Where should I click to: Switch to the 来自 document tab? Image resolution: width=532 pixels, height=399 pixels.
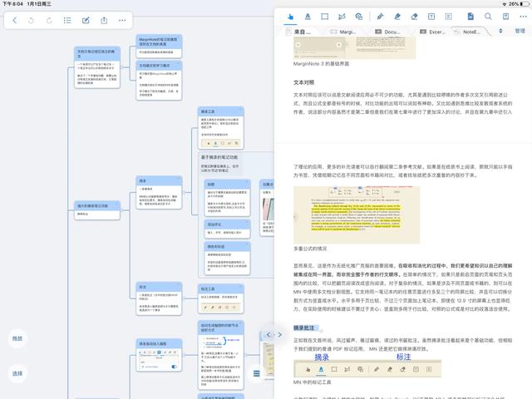click(298, 32)
